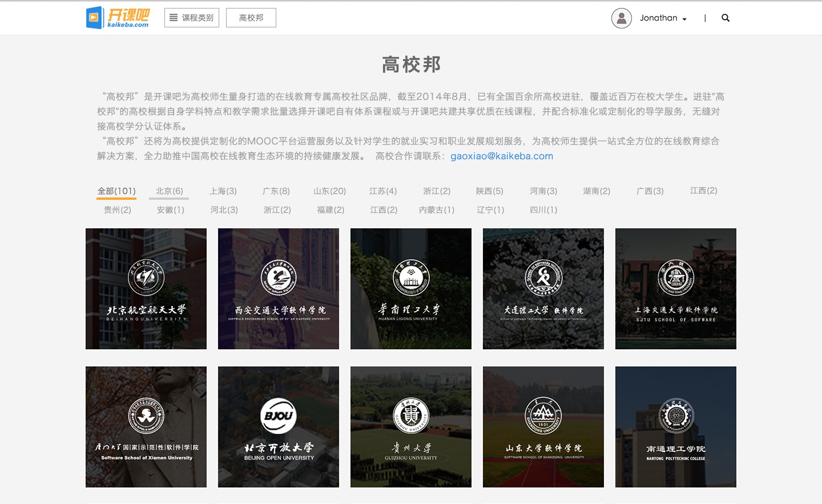Open the 西安交通大学软件学院 card
The width and height of the screenshot is (822, 504).
(279, 289)
